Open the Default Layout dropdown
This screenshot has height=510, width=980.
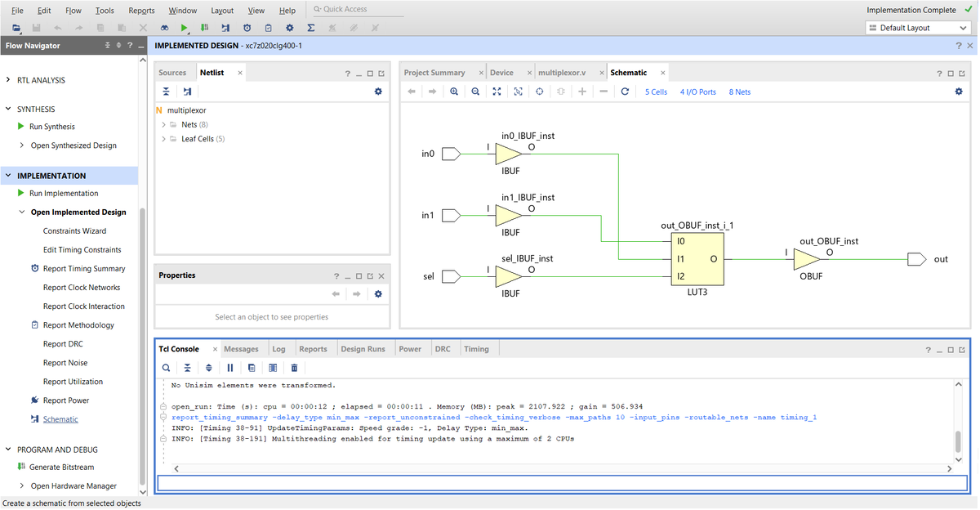coord(917,28)
